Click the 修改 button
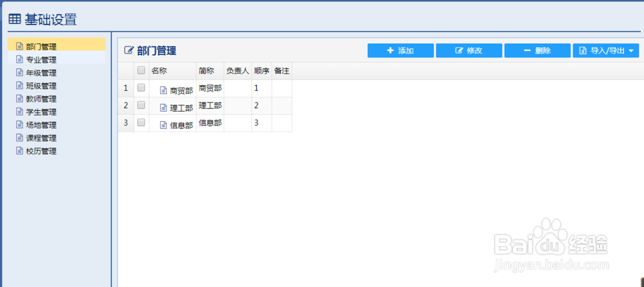This screenshot has width=644, height=287. coord(469,50)
